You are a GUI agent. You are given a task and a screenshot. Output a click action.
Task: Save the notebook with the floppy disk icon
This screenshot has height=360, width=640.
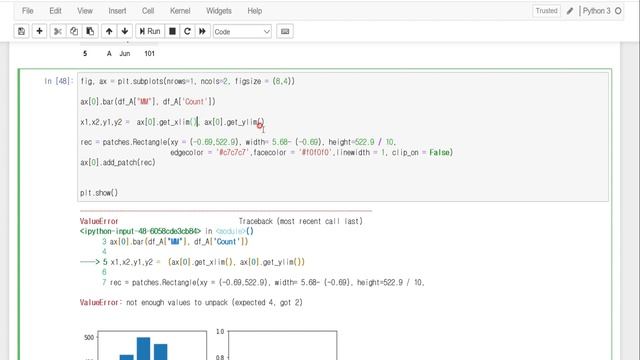[x=21, y=31]
